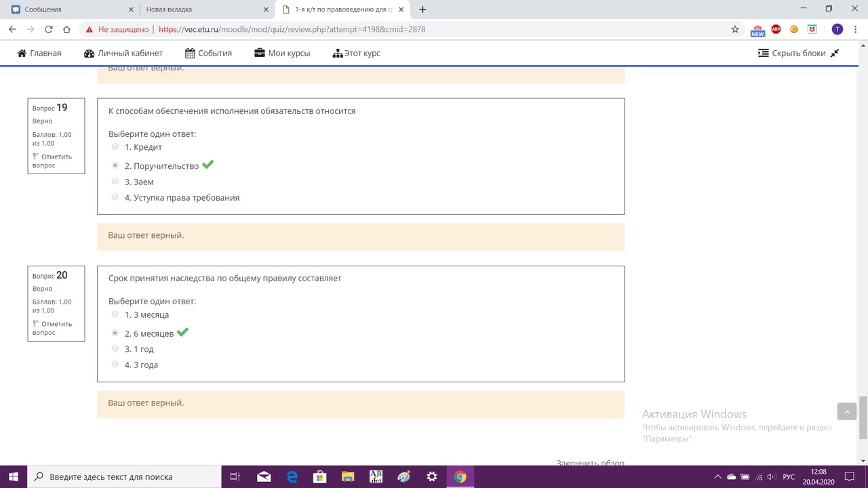Screen dimensions: 868x488
Task: Open the NEW-badged extension icon
Action: (x=757, y=30)
